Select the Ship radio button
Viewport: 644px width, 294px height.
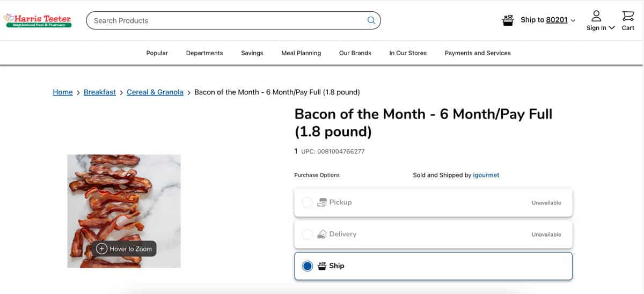coord(307,266)
